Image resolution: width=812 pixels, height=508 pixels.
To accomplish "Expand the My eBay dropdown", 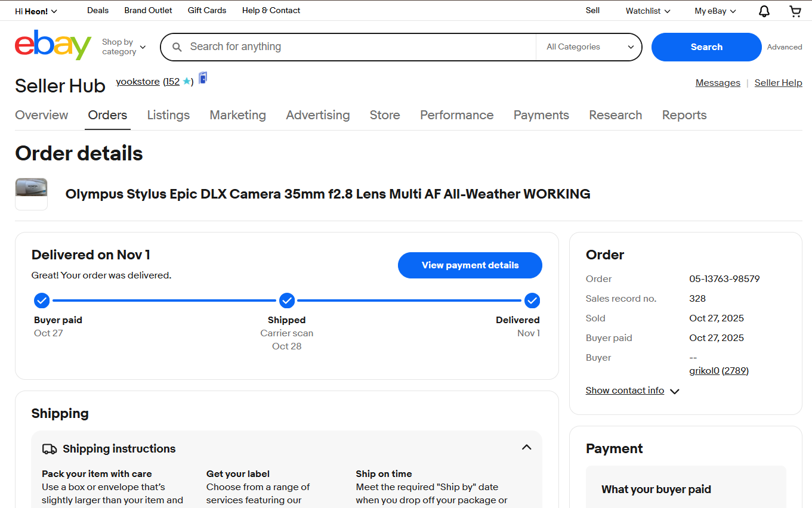I will point(715,11).
